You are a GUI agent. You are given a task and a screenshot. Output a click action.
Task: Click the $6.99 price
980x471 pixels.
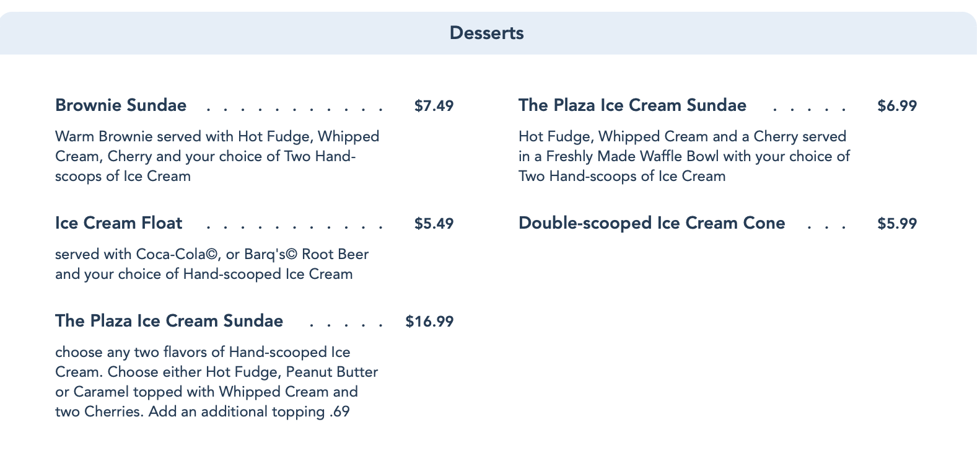pyautogui.click(x=897, y=106)
